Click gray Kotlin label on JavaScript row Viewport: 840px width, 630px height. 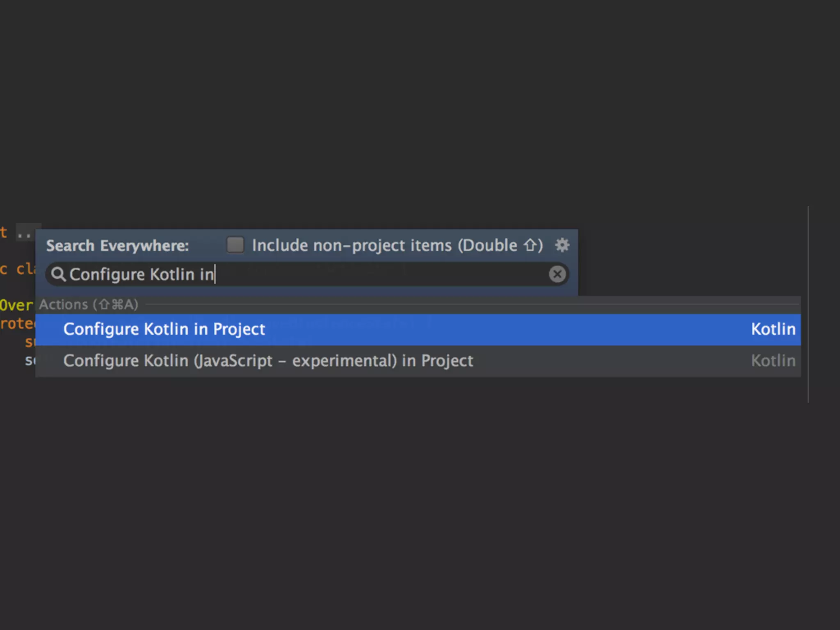click(x=773, y=361)
